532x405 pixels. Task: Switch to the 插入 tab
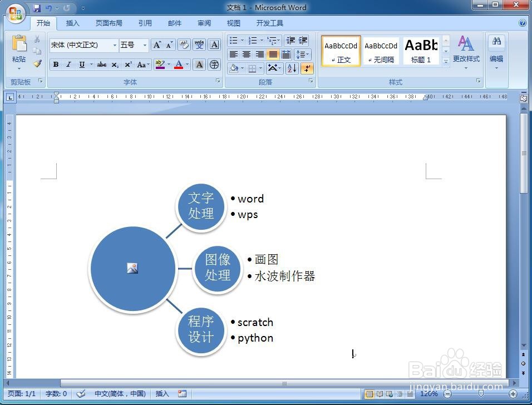pyautogui.click(x=72, y=23)
